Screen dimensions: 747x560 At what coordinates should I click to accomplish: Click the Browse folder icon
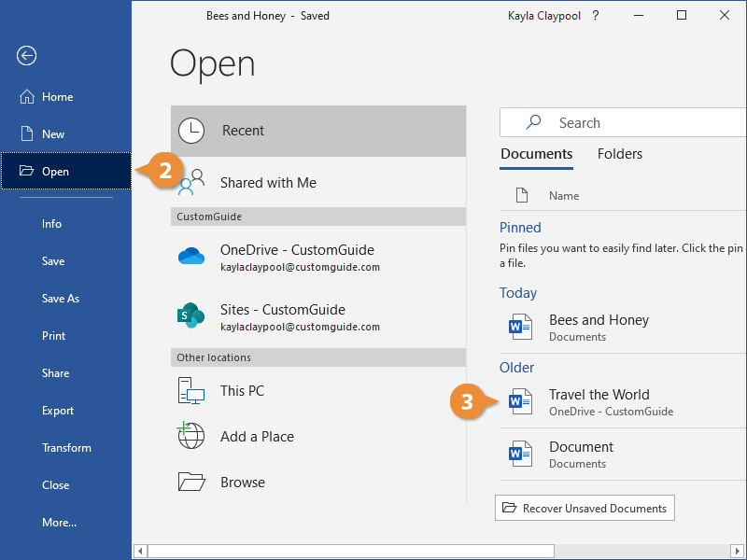191,482
